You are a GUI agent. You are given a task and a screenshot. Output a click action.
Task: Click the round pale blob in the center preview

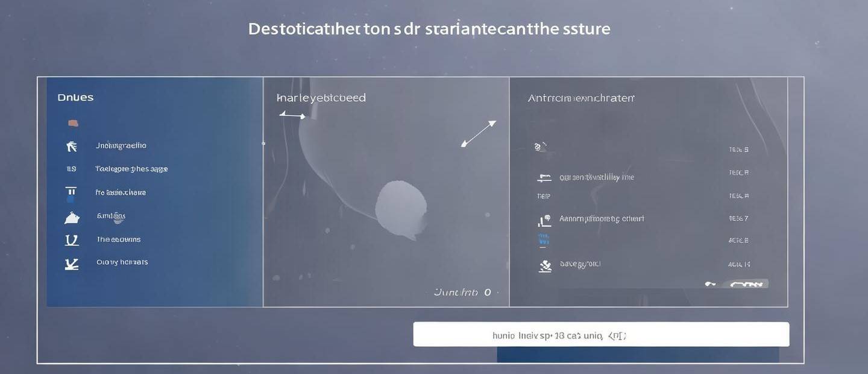click(x=401, y=208)
